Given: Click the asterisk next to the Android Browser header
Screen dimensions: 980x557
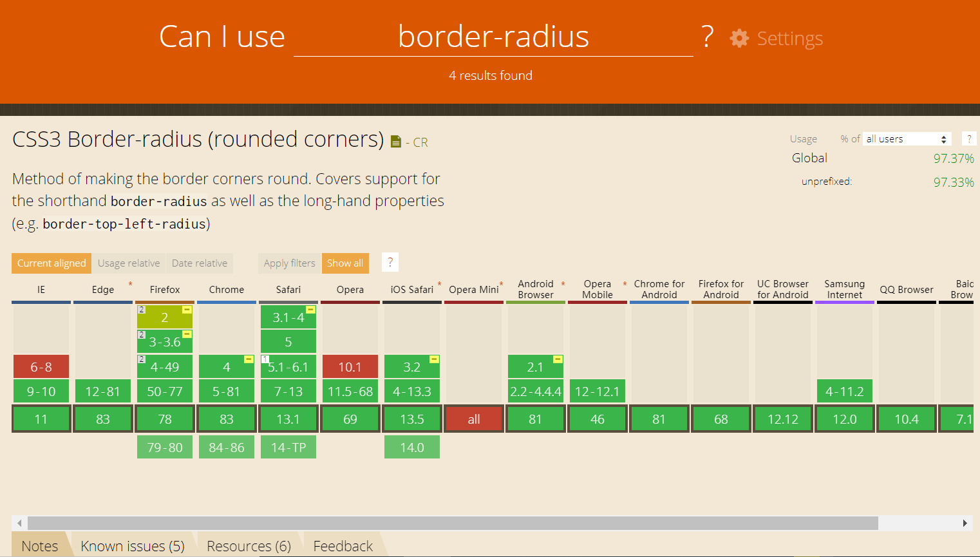Looking at the screenshot, I should [x=563, y=285].
